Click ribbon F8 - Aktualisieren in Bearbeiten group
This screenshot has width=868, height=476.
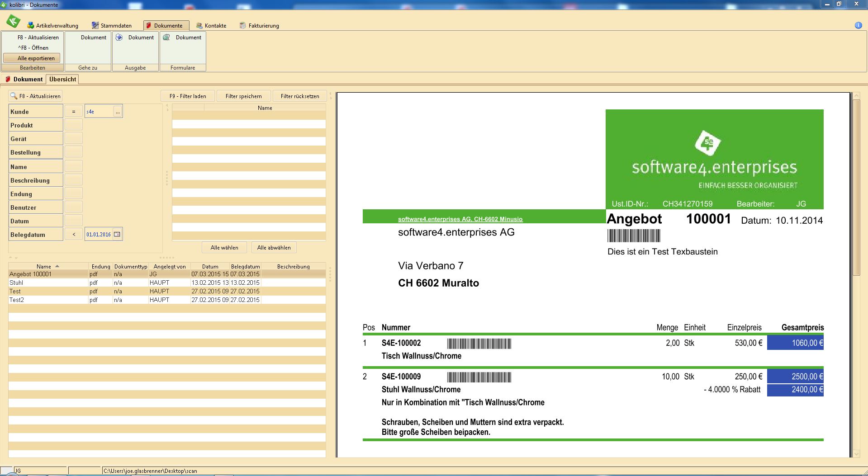[38, 38]
